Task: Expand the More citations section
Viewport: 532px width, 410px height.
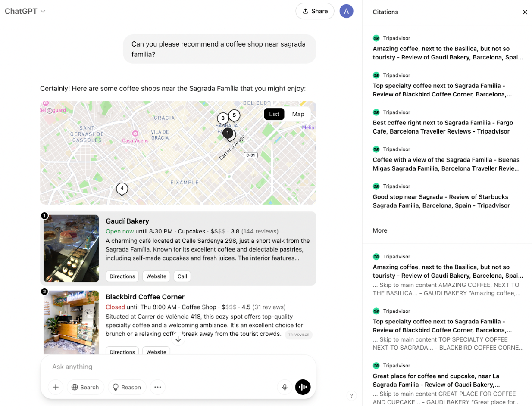Action: click(379, 230)
